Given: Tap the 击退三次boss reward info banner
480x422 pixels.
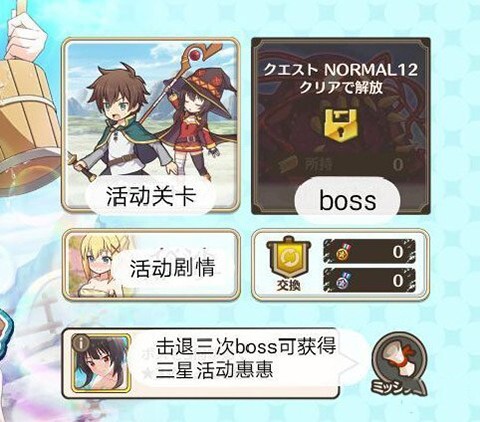Looking at the screenshot, I should 201,363.
